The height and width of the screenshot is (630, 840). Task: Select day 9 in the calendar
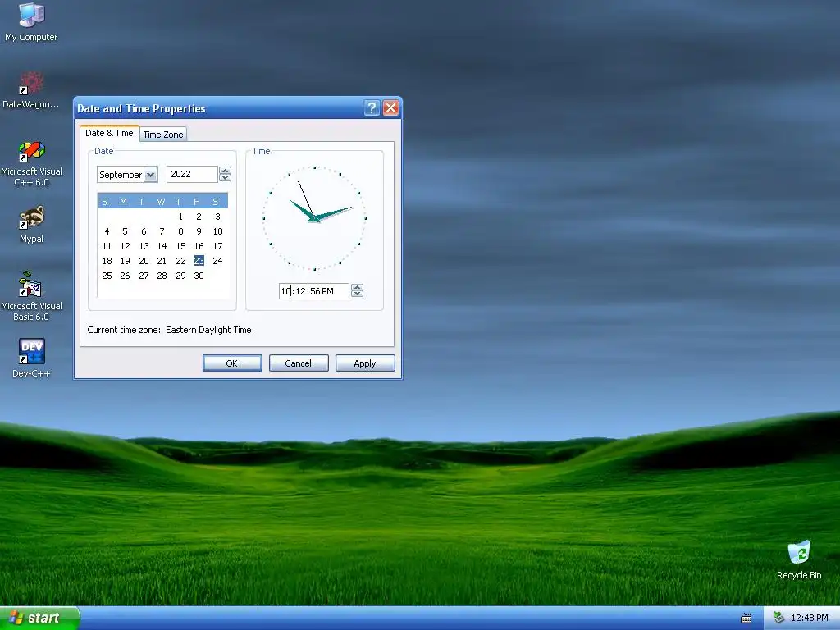click(x=199, y=231)
